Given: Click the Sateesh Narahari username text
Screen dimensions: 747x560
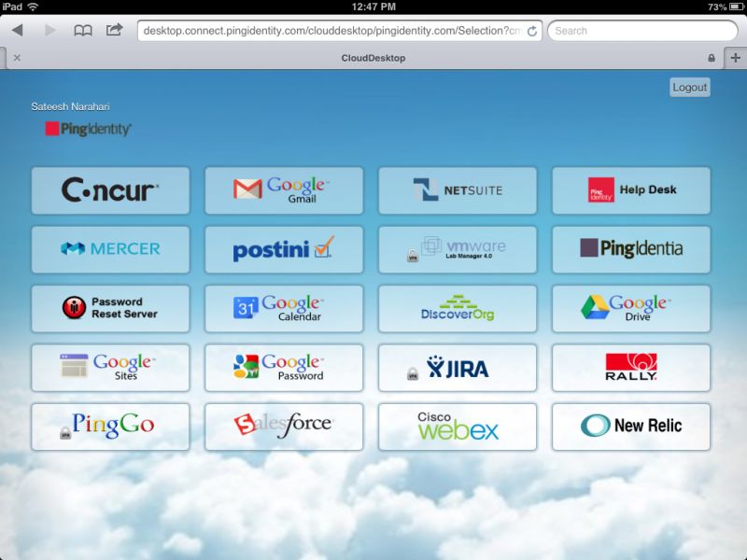Looking at the screenshot, I should [x=71, y=106].
